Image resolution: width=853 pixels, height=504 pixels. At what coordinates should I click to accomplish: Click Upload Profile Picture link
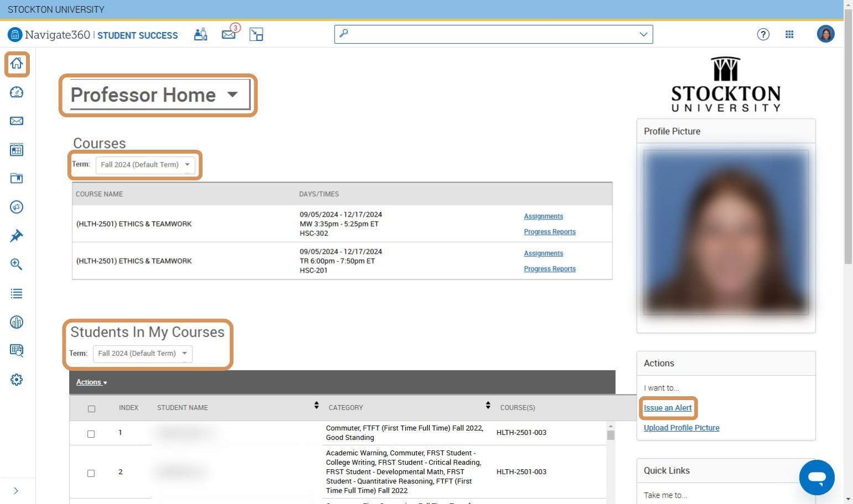[x=681, y=428]
